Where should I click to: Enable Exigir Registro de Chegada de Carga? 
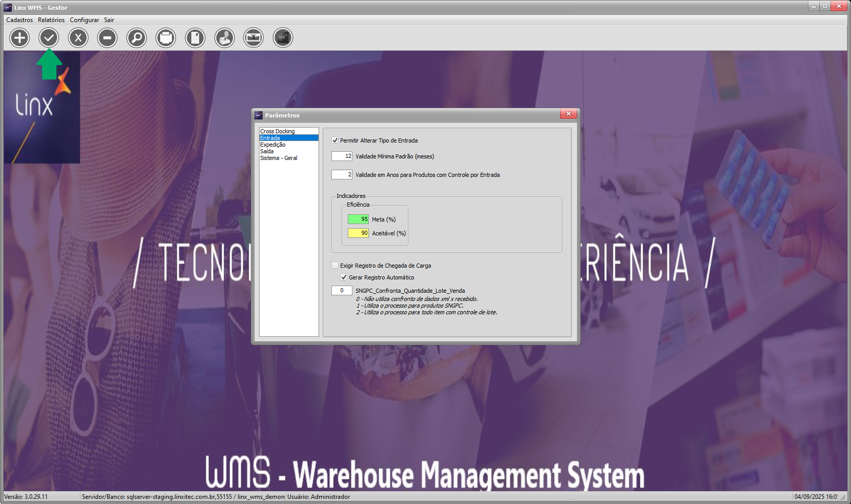pyautogui.click(x=335, y=265)
